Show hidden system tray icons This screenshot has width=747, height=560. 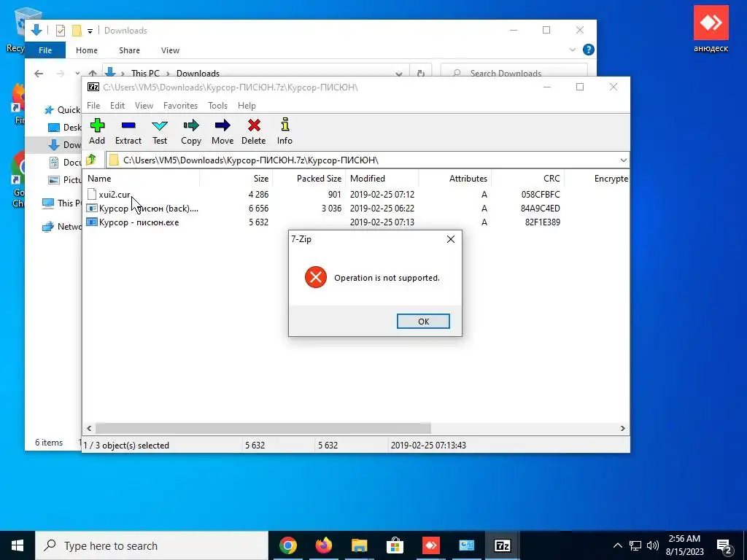tap(617, 545)
